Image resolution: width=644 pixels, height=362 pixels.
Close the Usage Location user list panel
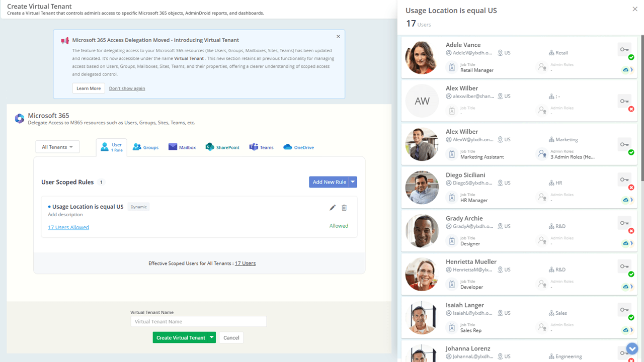click(635, 9)
